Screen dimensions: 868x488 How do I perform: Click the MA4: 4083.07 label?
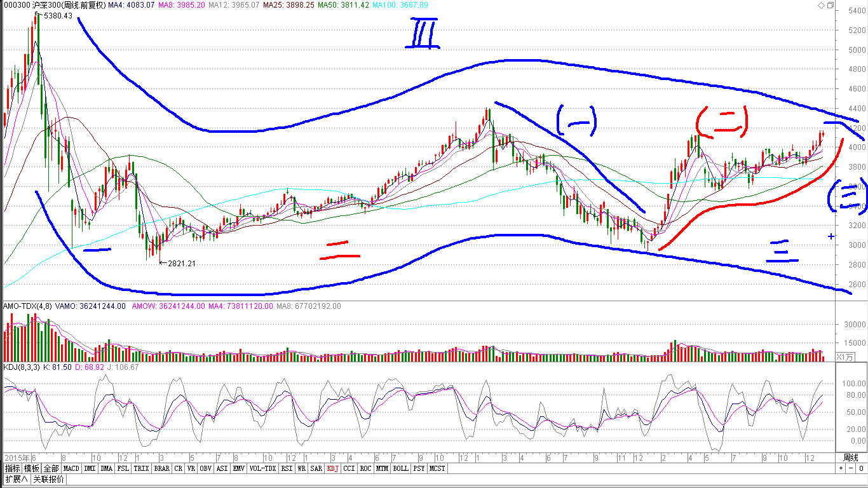tap(132, 5)
